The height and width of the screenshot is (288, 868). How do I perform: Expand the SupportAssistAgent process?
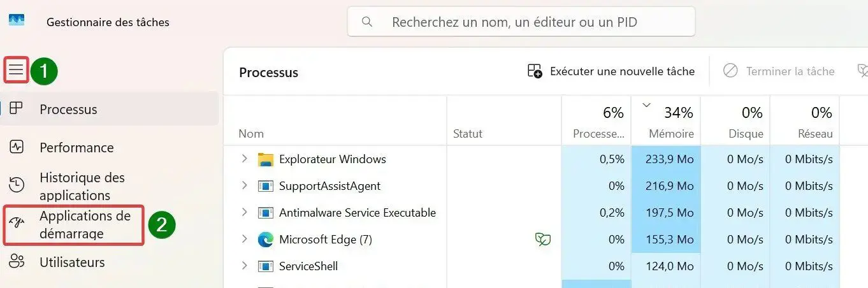point(243,185)
